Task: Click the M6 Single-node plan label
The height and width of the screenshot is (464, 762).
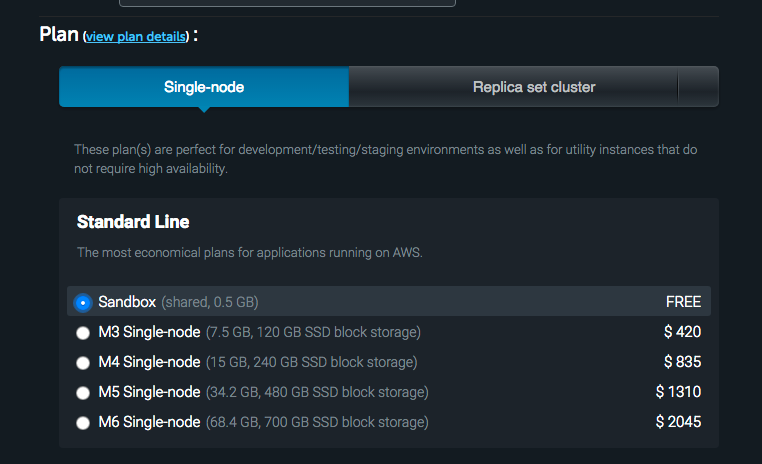Action: click(x=149, y=422)
